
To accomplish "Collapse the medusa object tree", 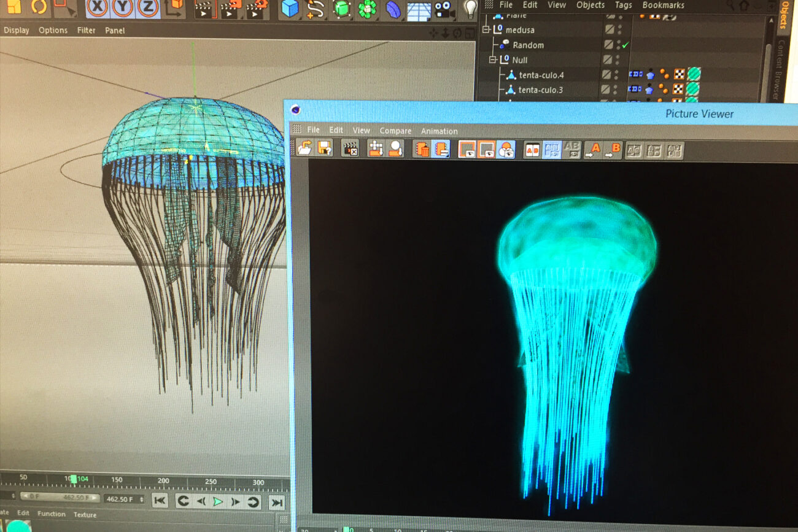I will [x=486, y=29].
